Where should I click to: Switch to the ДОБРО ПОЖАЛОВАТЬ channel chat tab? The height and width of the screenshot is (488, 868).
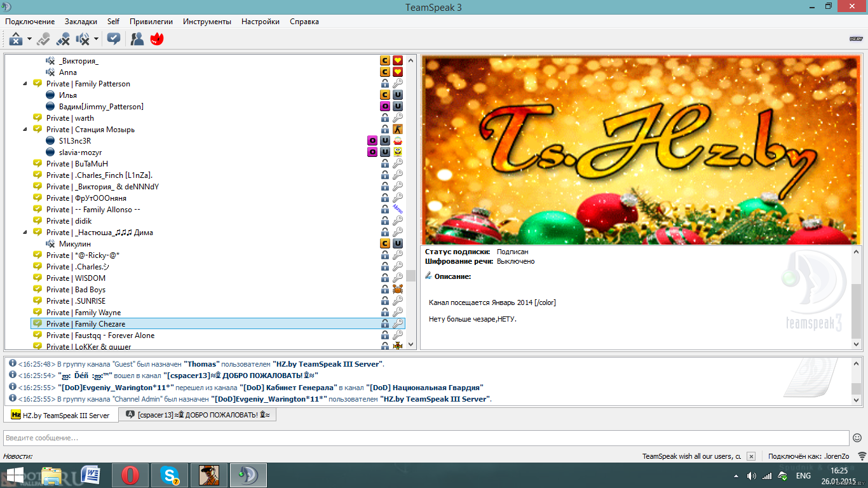(198, 415)
